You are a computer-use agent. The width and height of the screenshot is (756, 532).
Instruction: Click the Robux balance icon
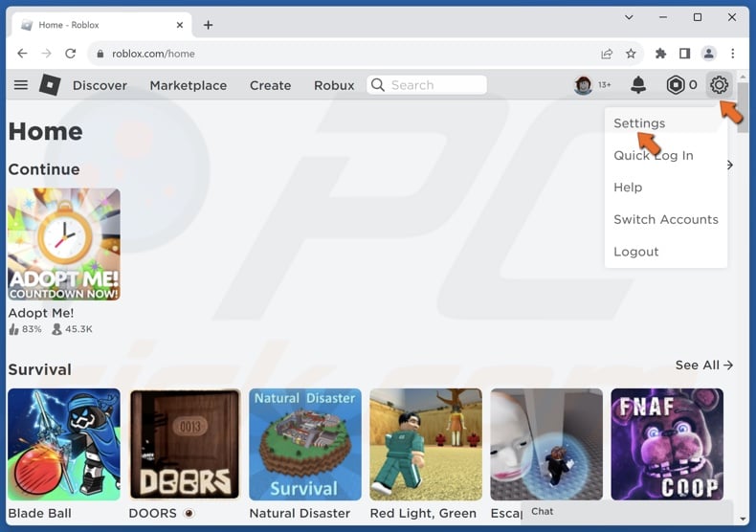(676, 85)
